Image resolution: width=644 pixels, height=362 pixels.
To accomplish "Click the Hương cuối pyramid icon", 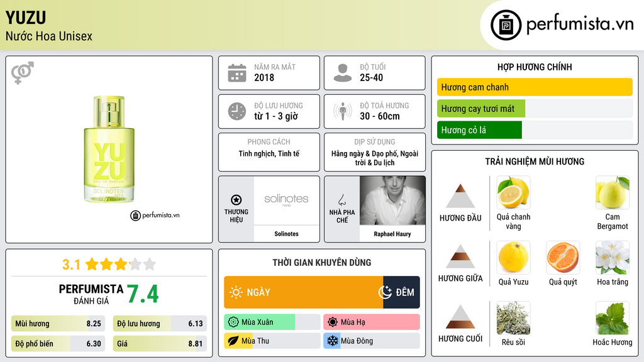I will [460, 317].
